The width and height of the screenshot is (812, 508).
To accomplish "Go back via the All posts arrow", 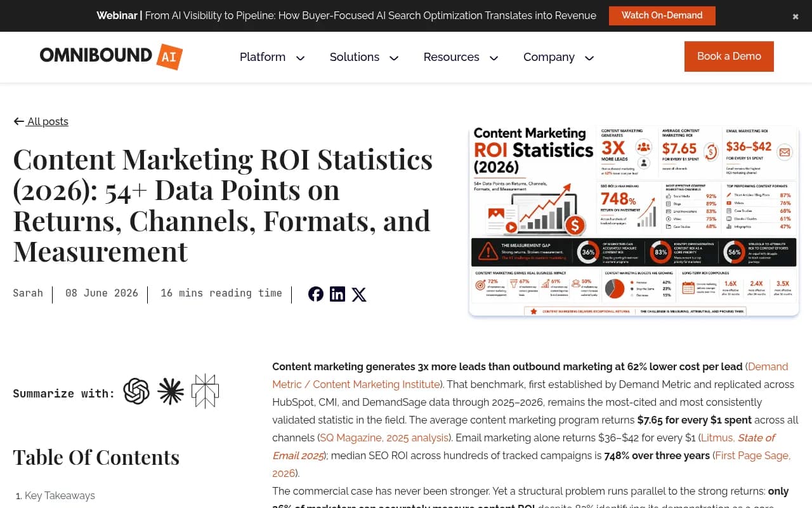I will click(x=19, y=121).
